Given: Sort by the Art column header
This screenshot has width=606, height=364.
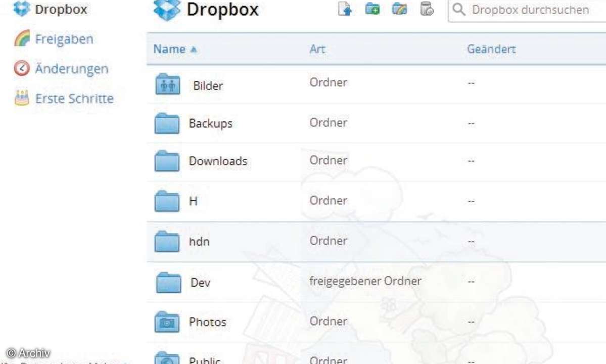Looking at the screenshot, I should coord(317,49).
